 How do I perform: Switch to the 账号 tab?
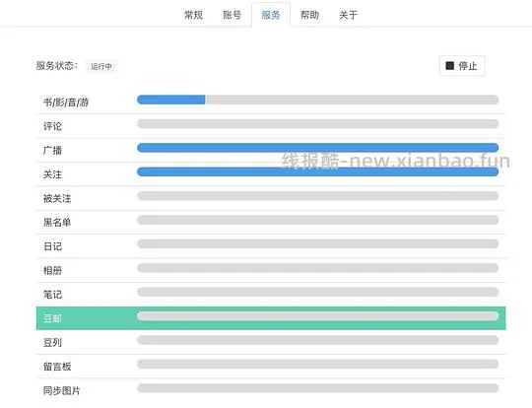click(x=233, y=15)
